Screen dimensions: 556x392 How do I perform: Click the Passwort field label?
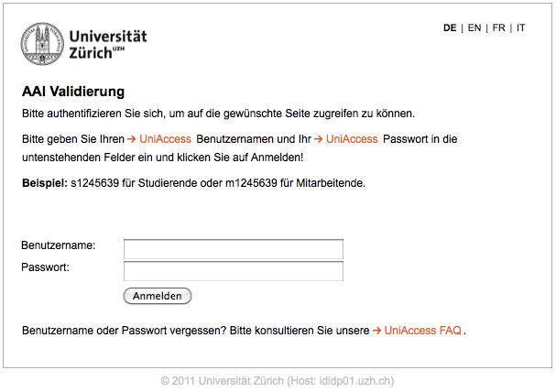(46, 267)
